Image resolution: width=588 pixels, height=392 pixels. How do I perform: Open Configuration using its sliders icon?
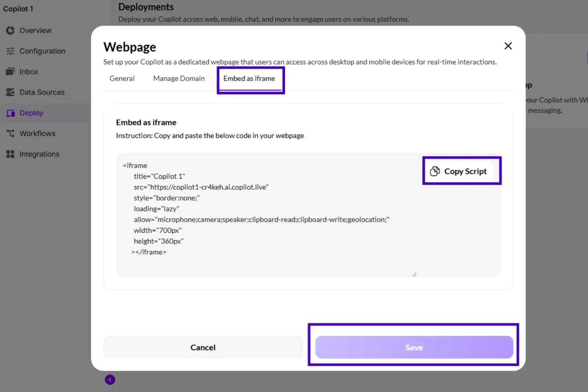coord(11,51)
